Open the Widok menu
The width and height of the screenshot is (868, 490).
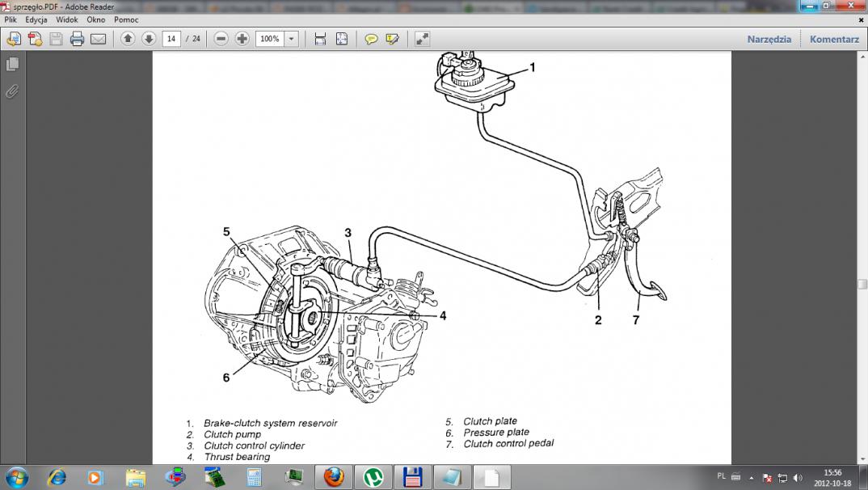point(67,19)
